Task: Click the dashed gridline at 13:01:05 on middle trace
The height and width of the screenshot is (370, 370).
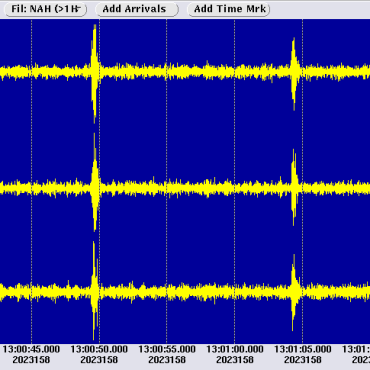Action: (303, 188)
